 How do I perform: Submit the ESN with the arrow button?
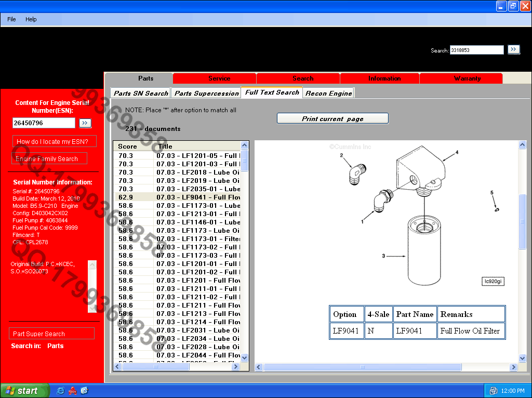tap(85, 123)
